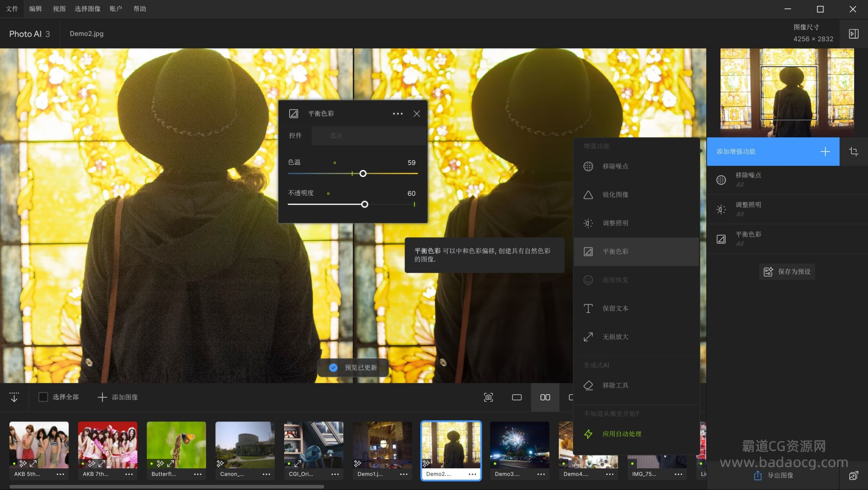The height and width of the screenshot is (490, 868).
Task: Click the batch export icon at bottom right corner
Action: pos(853,475)
